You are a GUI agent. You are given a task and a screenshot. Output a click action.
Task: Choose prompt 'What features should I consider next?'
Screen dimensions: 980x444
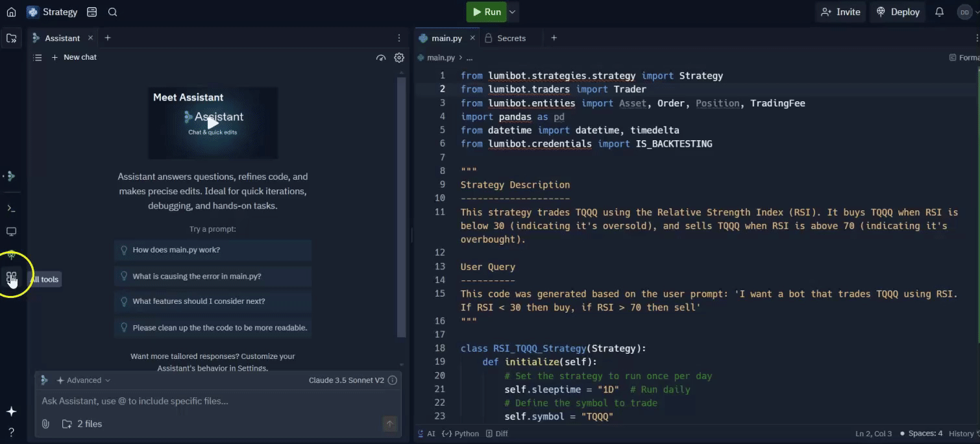[x=213, y=301]
